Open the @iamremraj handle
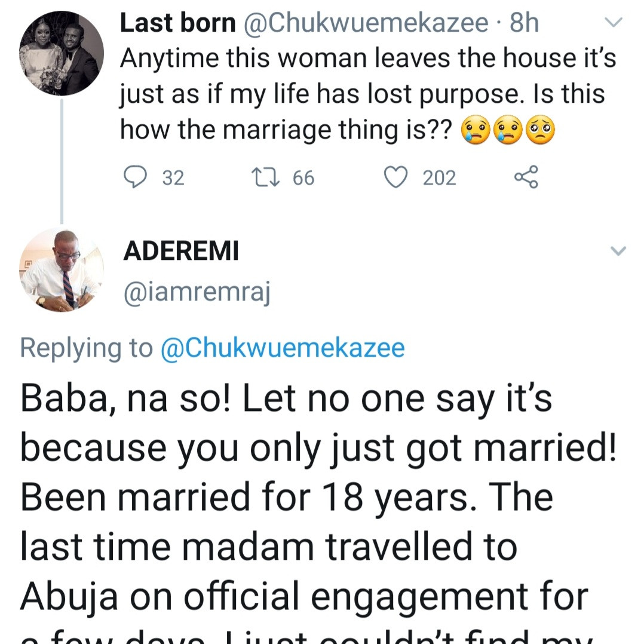The width and height of the screenshot is (644, 644). click(197, 293)
